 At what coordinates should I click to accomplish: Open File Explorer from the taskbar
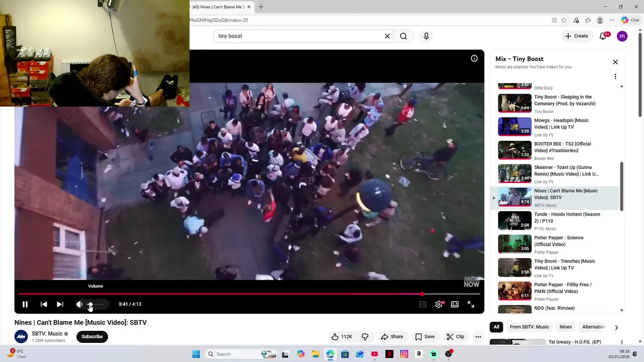coord(315,354)
